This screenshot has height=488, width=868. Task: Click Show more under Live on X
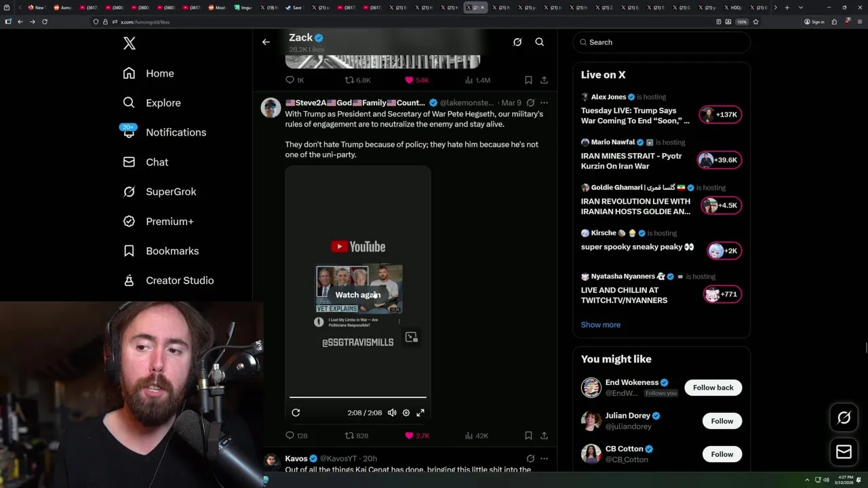point(601,325)
